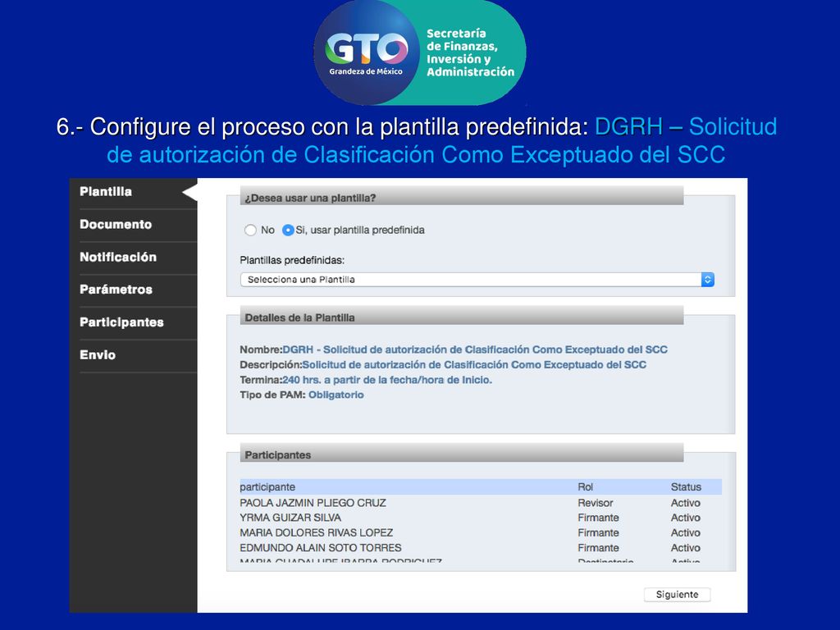Select 'Si, usar plantilla predefinida' radio option
This screenshot has height=630, width=840.
tap(288, 231)
